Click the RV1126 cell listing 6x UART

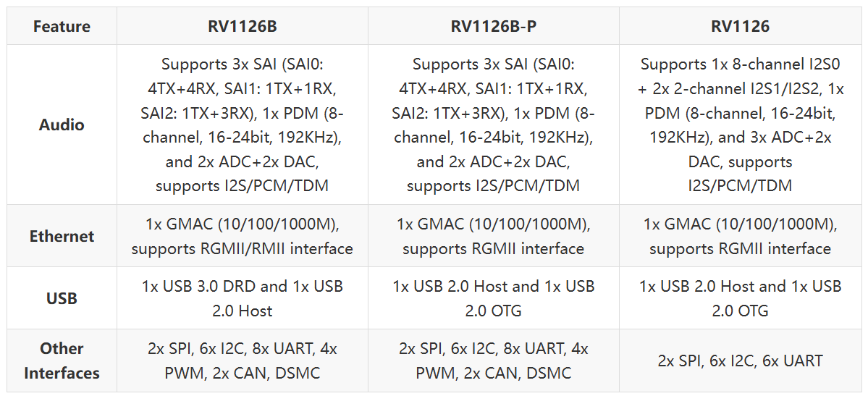click(x=740, y=361)
